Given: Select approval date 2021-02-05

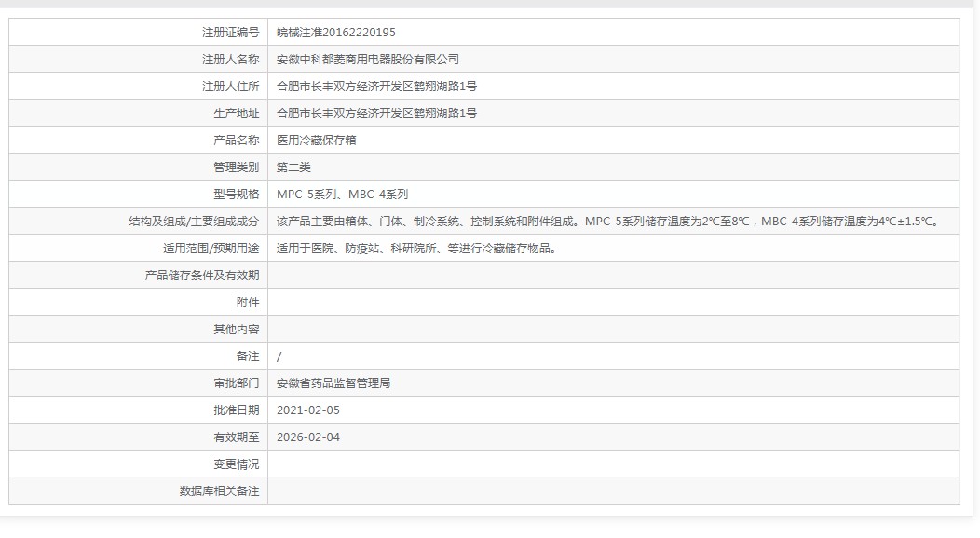Looking at the screenshot, I should pyautogui.click(x=308, y=410).
